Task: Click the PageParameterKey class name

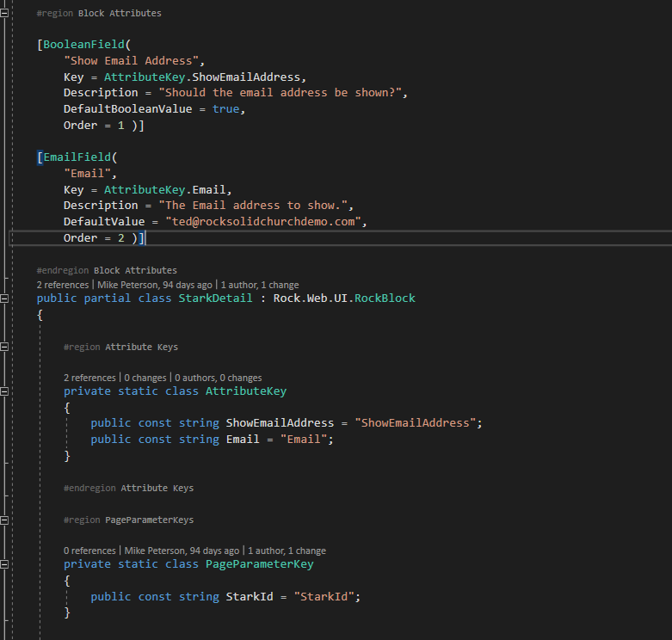Action: 260,564
